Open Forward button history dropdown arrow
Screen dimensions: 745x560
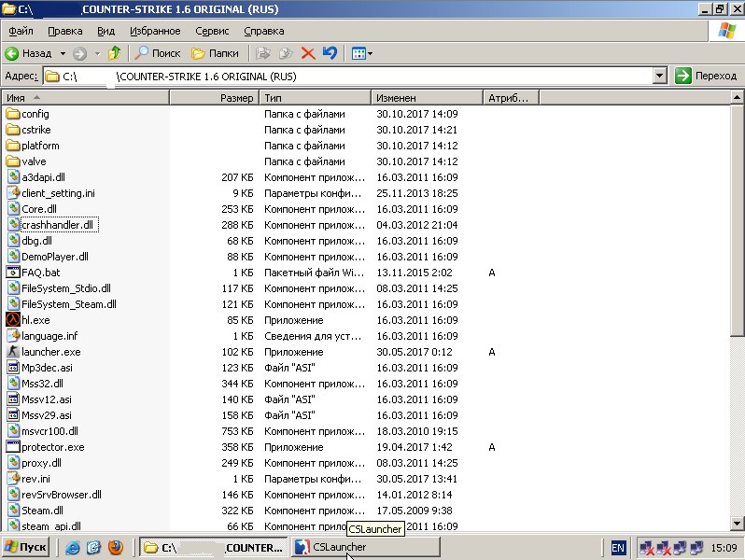coord(97,54)
